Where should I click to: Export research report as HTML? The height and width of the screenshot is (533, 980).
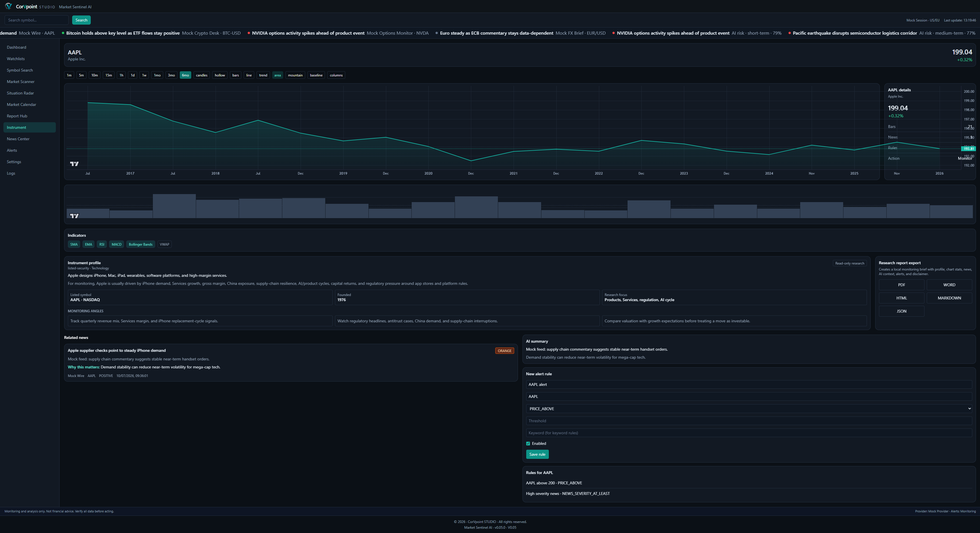(x=902, y=298)
